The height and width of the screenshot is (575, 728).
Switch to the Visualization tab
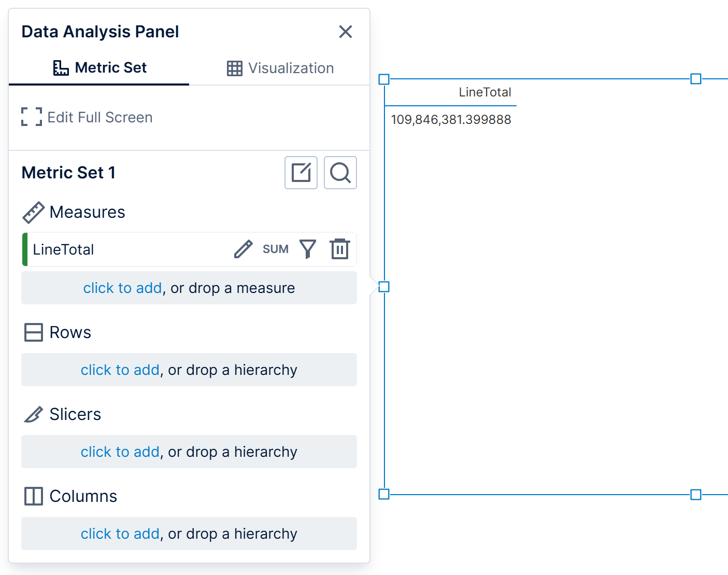280,68
